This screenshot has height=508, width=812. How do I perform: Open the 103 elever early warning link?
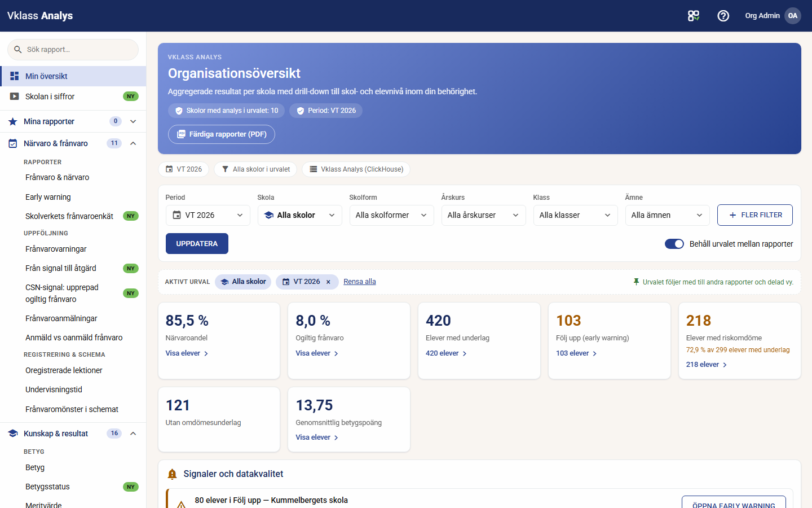click(576, 353)
